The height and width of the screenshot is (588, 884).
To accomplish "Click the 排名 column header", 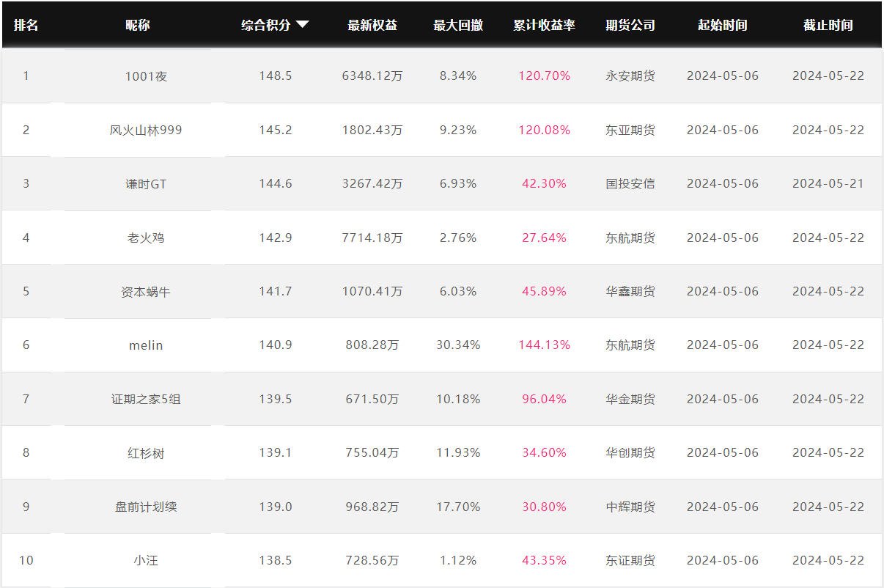I will (x=26, y=25).
